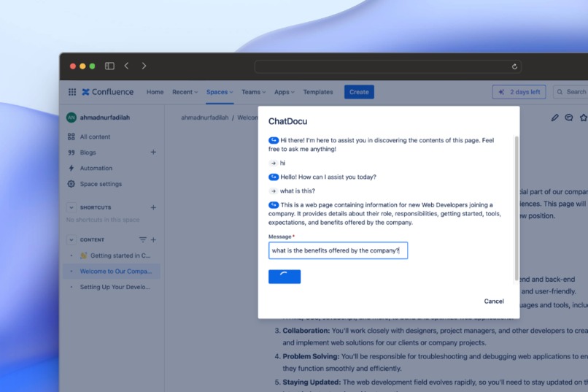Open ahmadnurfadilah space in sidebar
Screen dimensions: 588x392
coord(104,118)
